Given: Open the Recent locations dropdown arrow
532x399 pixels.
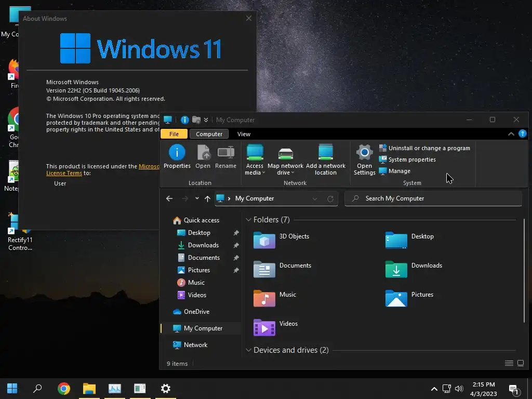Looking at the screenshot, I should (197, 198).
